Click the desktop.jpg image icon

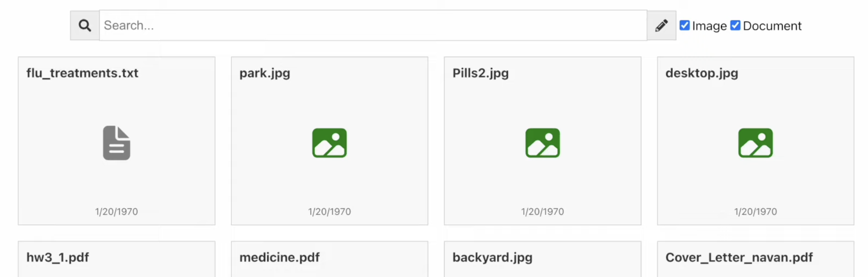(x=755, y=143)
